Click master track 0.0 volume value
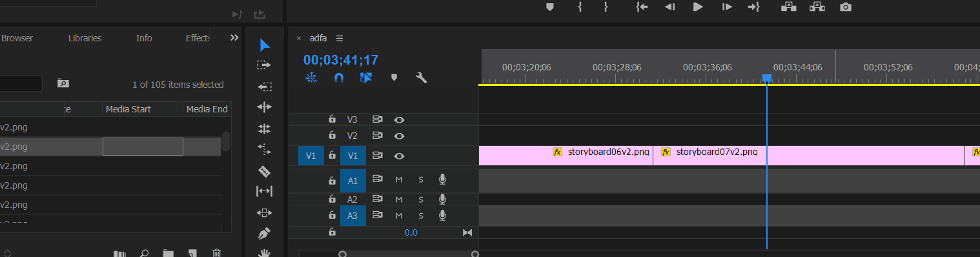 (411, 232)
